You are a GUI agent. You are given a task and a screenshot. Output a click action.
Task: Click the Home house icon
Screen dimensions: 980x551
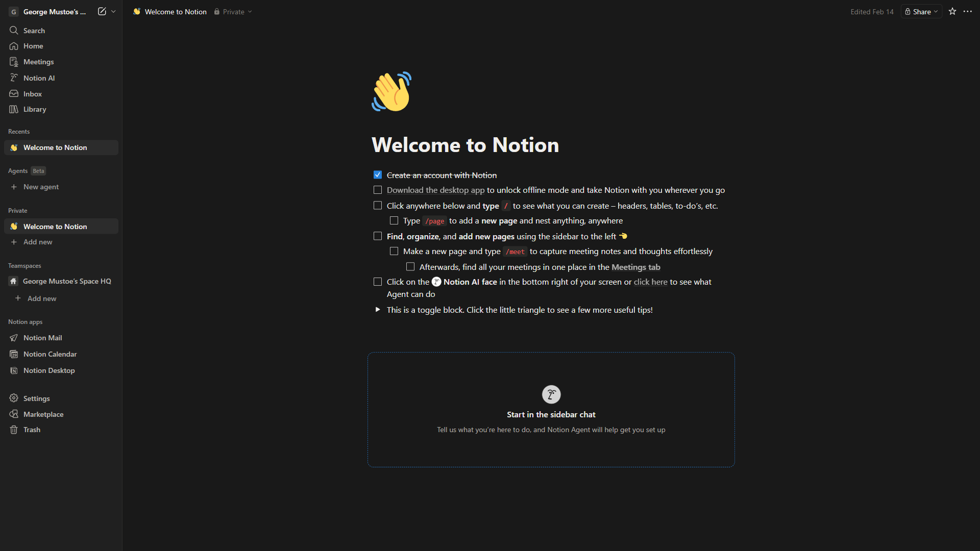[x=14, y=46]
